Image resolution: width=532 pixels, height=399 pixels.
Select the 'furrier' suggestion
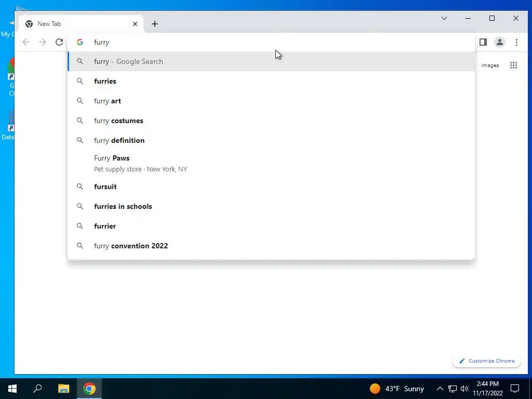271,226
